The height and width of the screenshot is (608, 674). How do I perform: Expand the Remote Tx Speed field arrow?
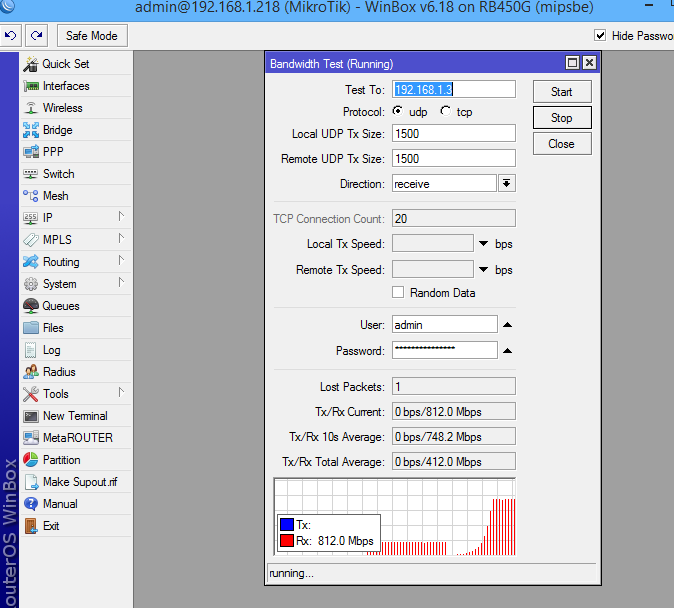tap(483, 270)
